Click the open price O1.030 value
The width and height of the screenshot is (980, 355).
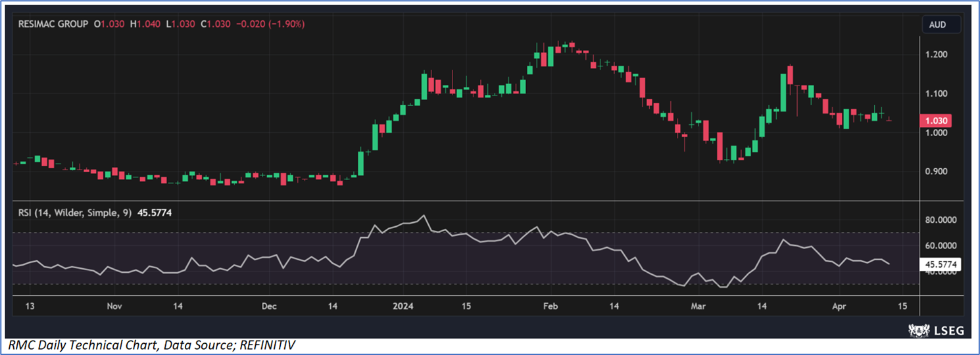(x=110, y=24)
